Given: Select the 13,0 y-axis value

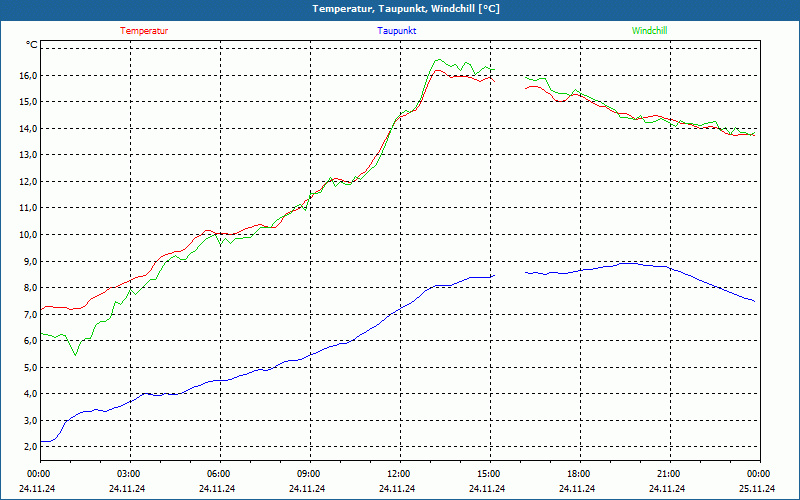Looking at the screenshot, I should (x=29, y=155).
